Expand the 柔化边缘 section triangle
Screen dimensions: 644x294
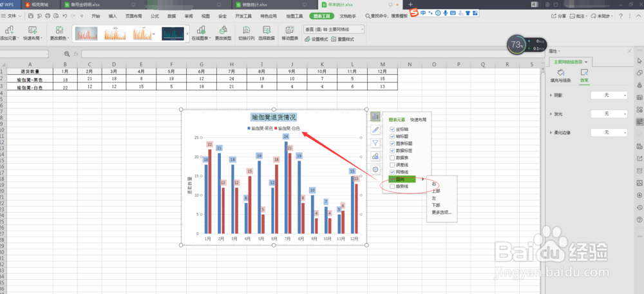pyautogui.click(x=551, y=132)
